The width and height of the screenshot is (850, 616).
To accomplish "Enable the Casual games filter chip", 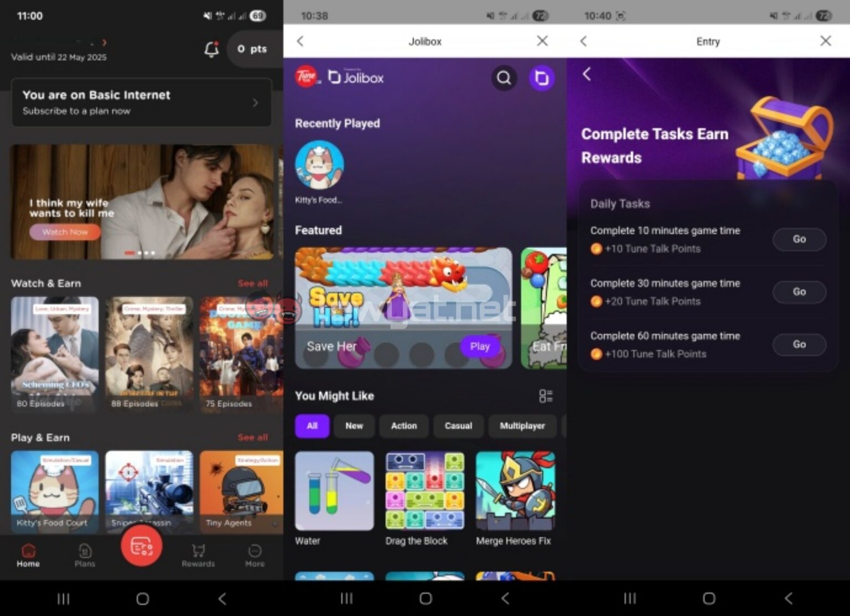I will [x=458, y=426].
